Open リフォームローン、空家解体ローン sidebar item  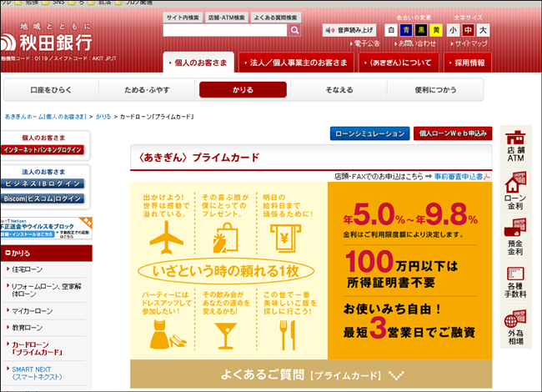tap(47, 290)
